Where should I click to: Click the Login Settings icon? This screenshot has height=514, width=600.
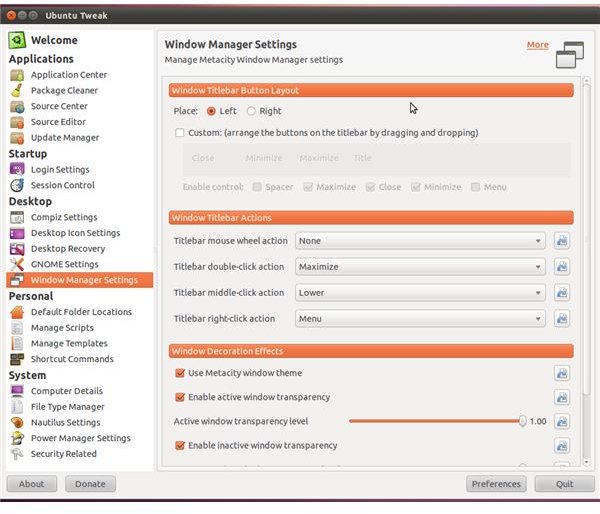pyautogui.click(x=17, y=170)
